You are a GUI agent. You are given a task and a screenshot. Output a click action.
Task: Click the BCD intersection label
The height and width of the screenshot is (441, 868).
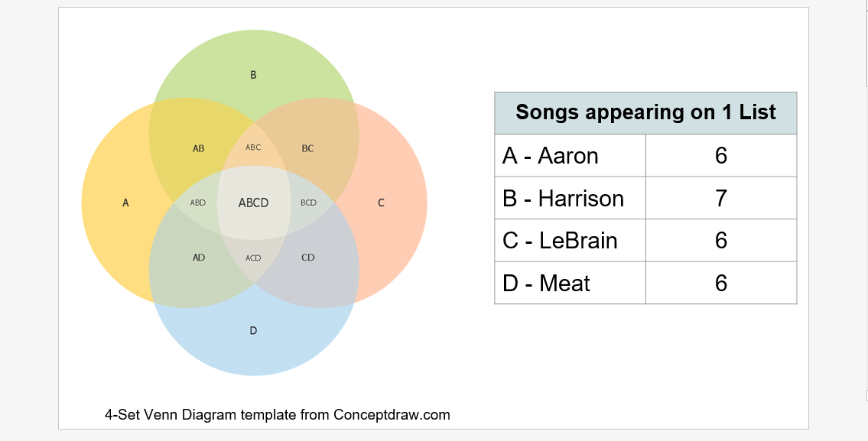308,203
